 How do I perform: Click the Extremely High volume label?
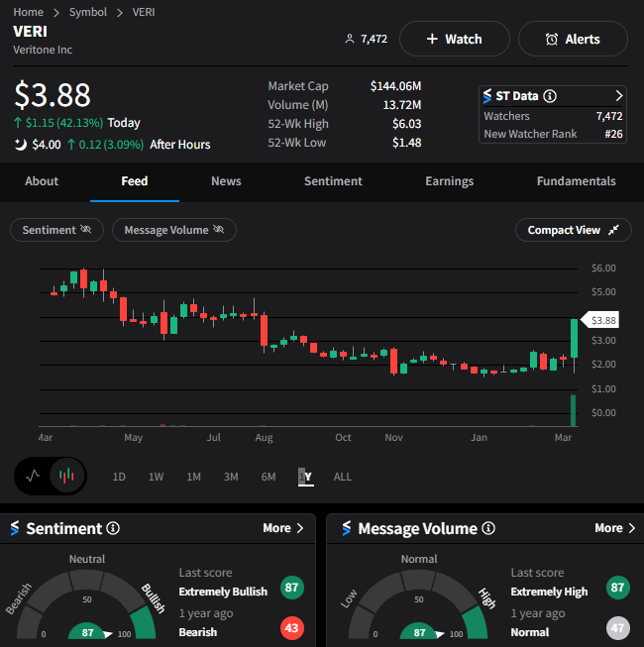549,592
